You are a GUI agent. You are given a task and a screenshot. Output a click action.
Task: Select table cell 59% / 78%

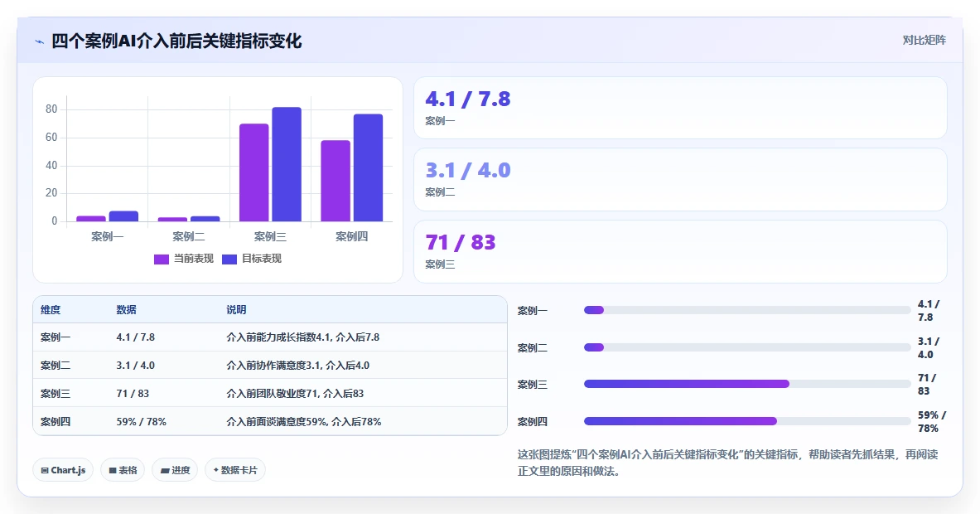coord(142,421)
